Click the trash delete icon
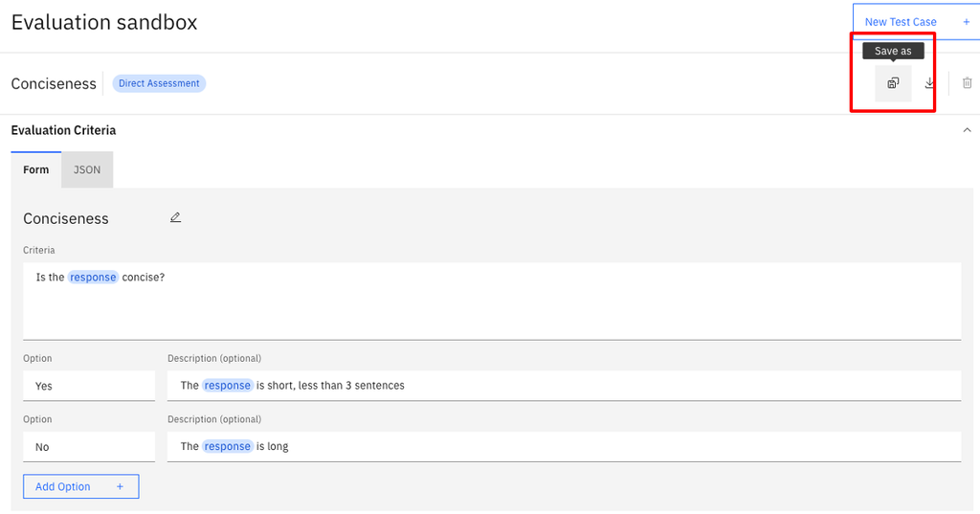 pyautogui.click(x=968, y=83)
